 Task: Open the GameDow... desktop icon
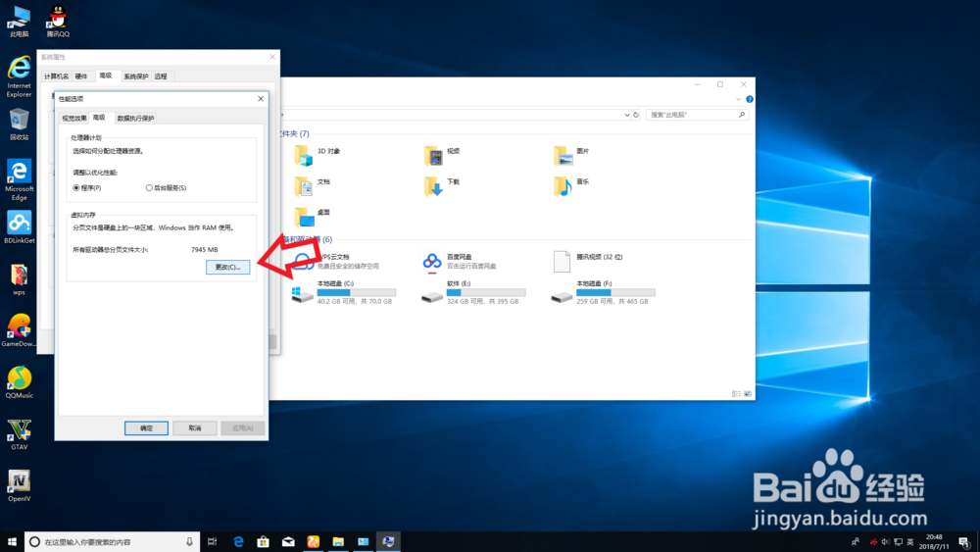(x=19, y=330)
